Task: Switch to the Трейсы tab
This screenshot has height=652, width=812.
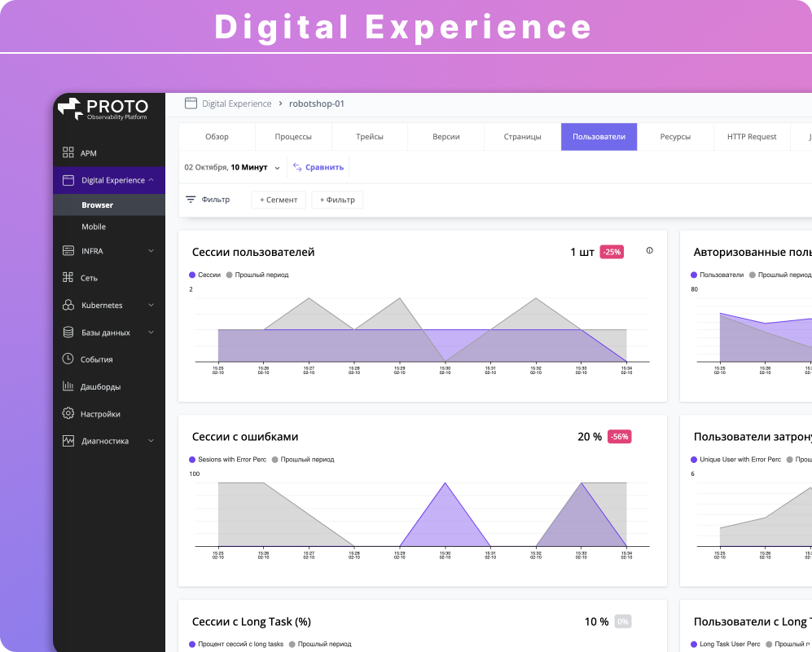Action: (x=370, y=136)
